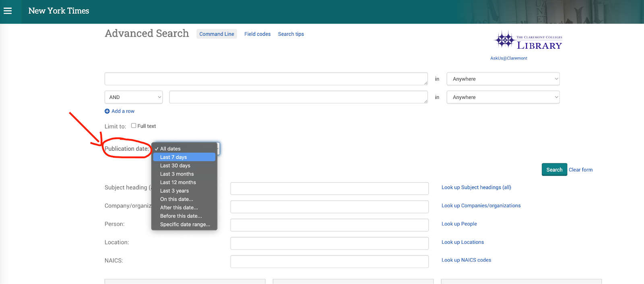Select All dates option
Screen dimensions: 644x284
(x=184, y=149)
